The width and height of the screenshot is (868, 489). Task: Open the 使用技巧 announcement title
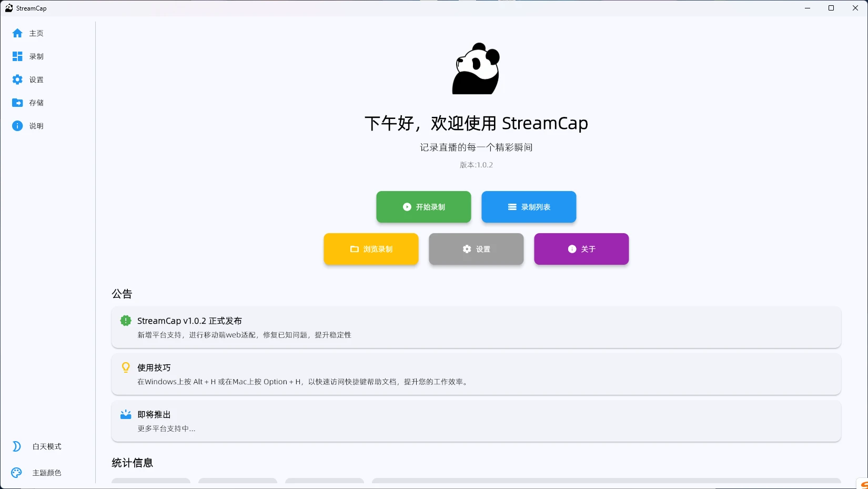[x=154, y=367]
